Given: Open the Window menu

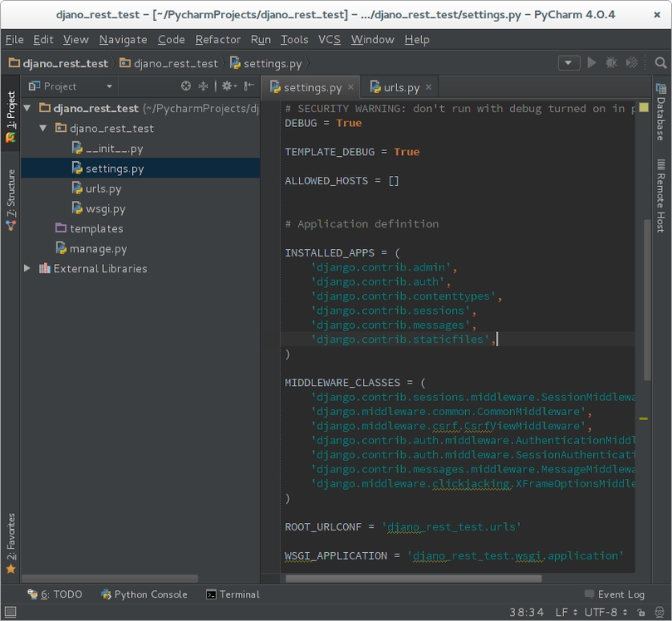Looking at the screenshot, I should pos(372,39).
